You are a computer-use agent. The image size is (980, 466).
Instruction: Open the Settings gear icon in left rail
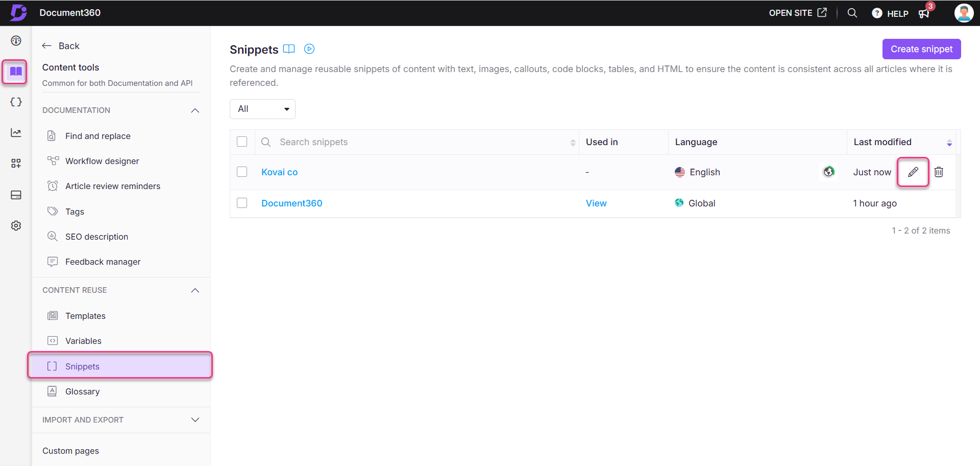point(16,225)
